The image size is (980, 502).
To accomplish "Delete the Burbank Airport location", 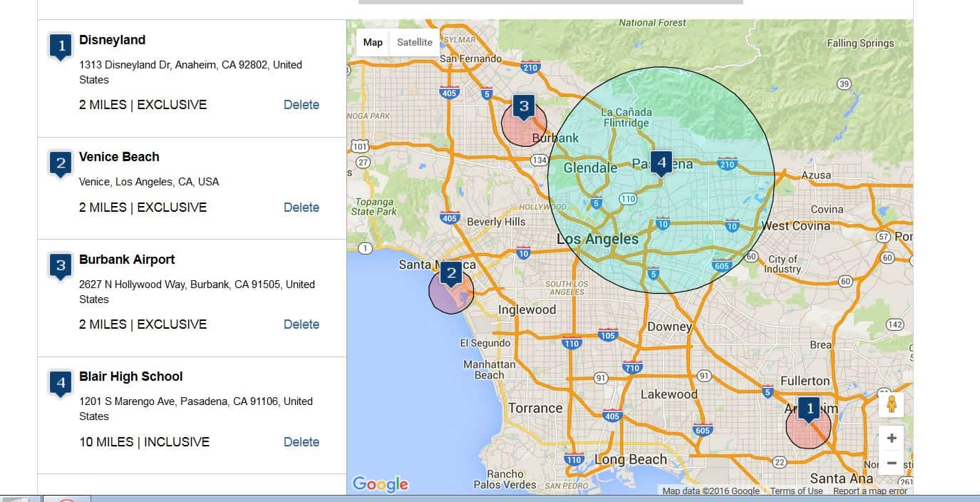I will pos(301,324).
